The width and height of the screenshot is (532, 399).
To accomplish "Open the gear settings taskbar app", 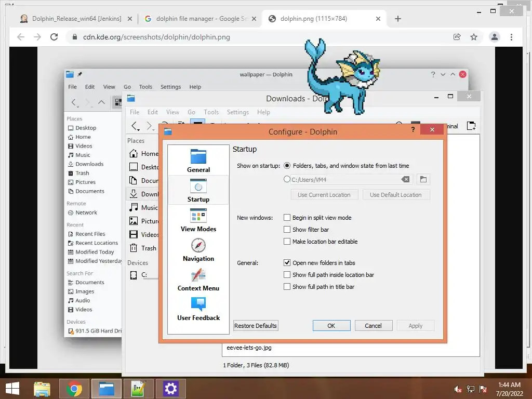I will (x=170, y=389).
